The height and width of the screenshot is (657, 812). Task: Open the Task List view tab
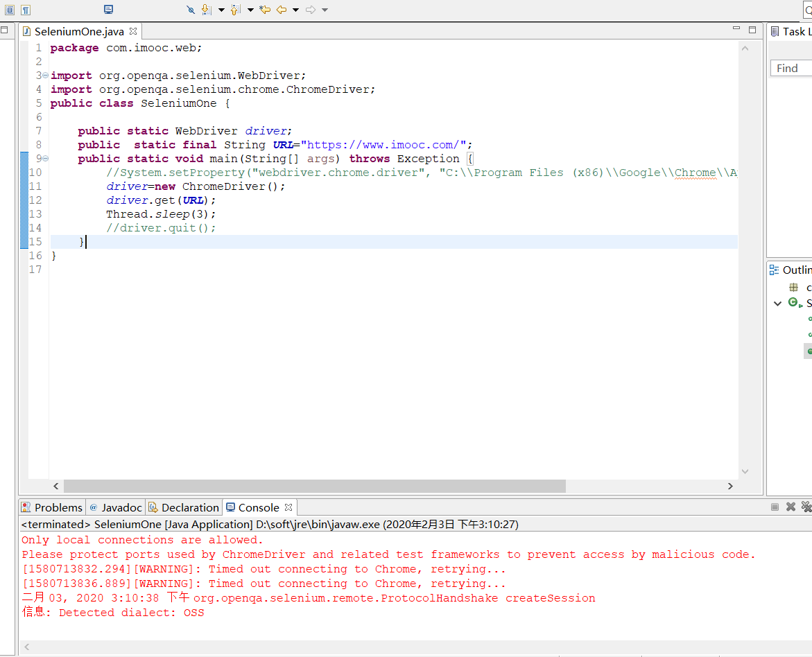coord(791,32)
